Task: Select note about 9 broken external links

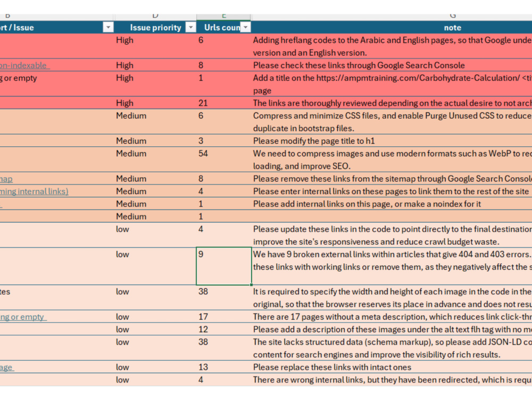Action: tap(392, 267)
